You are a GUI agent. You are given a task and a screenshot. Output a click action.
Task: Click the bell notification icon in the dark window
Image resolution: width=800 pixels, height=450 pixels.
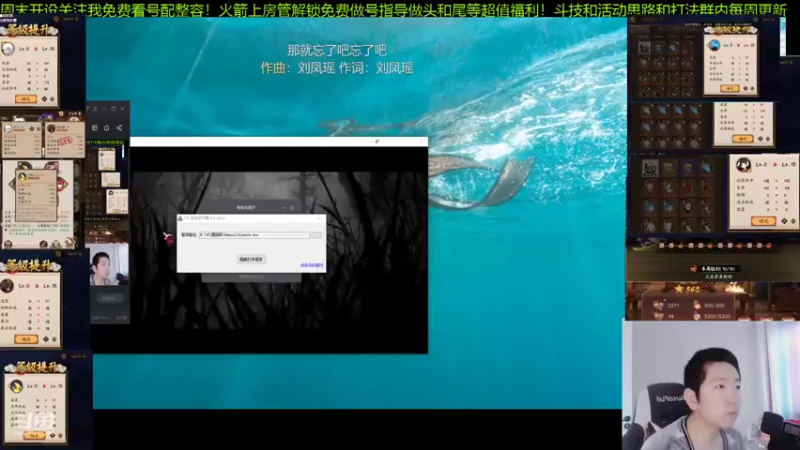coord(107,128)
